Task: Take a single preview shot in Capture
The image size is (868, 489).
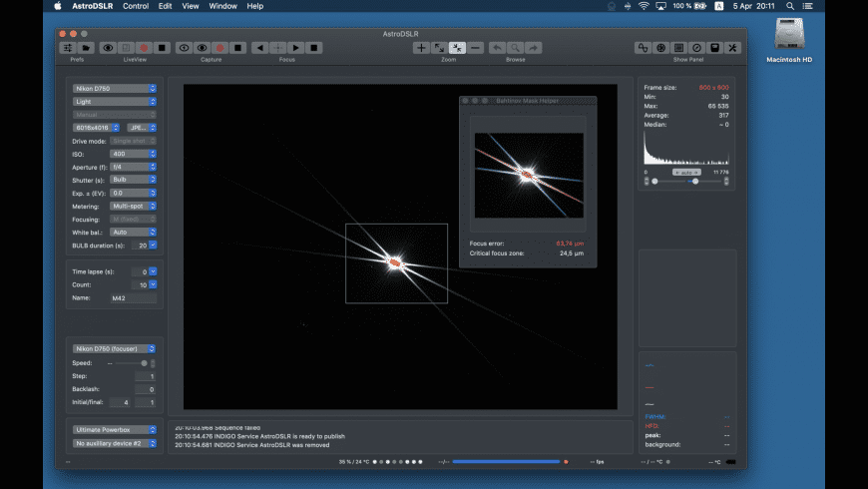Action: (x=185, y=48)
